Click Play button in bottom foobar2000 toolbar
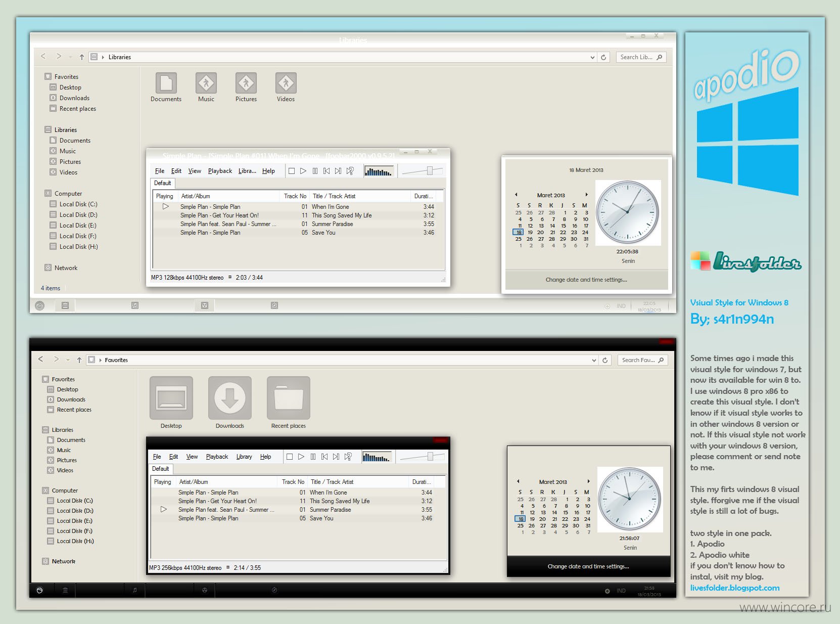840x624 pixels. click(301, 457)
